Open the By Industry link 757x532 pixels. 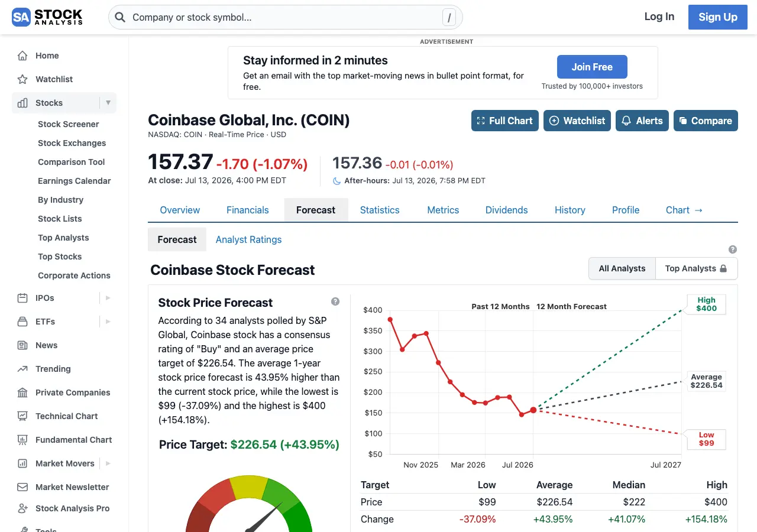tap(61, 200)
